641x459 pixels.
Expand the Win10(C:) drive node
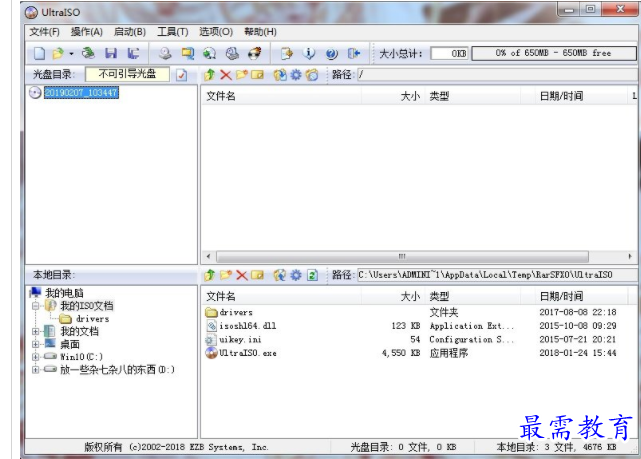(x=36, y=357)
